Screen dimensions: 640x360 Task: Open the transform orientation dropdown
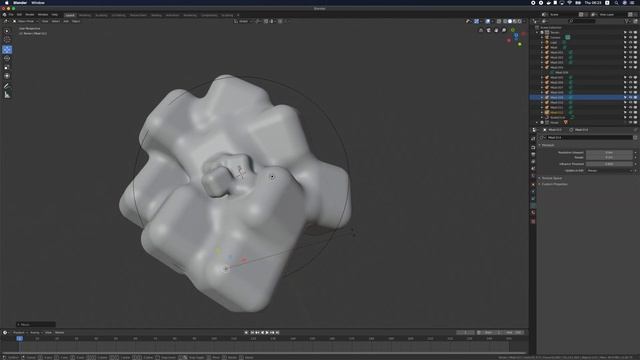click(x=244, y=21)
